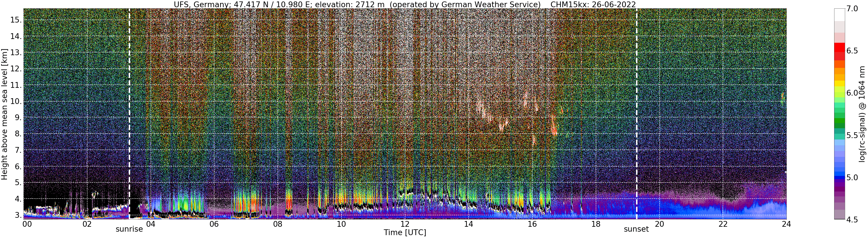Click the yellow segment of the colorbar

839,83
